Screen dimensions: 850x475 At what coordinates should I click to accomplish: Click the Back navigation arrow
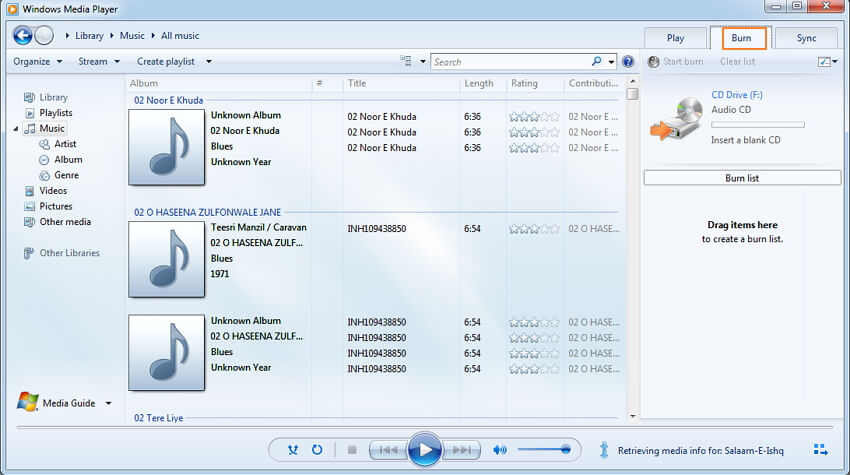pyautogui.click(x=23, y=36)
